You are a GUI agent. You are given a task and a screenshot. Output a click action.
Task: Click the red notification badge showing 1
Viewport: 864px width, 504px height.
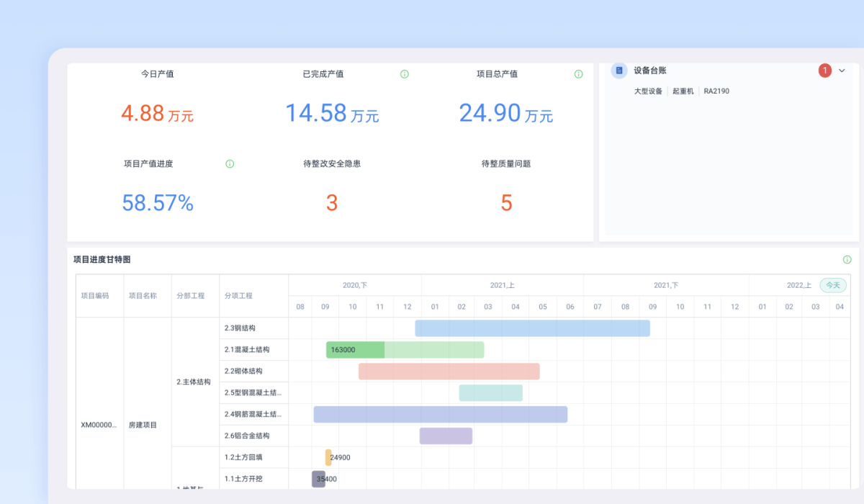click(825, 71)
